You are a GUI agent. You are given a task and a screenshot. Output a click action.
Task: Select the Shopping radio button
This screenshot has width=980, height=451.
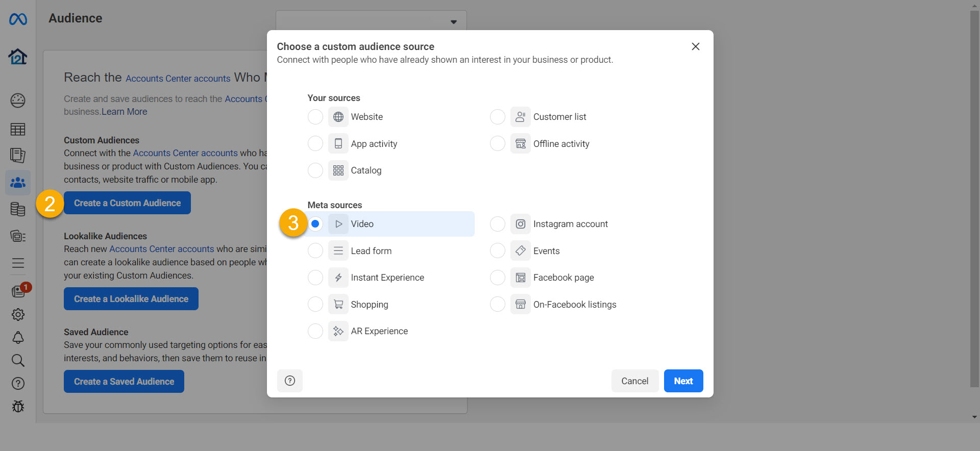tap(315, 305)
